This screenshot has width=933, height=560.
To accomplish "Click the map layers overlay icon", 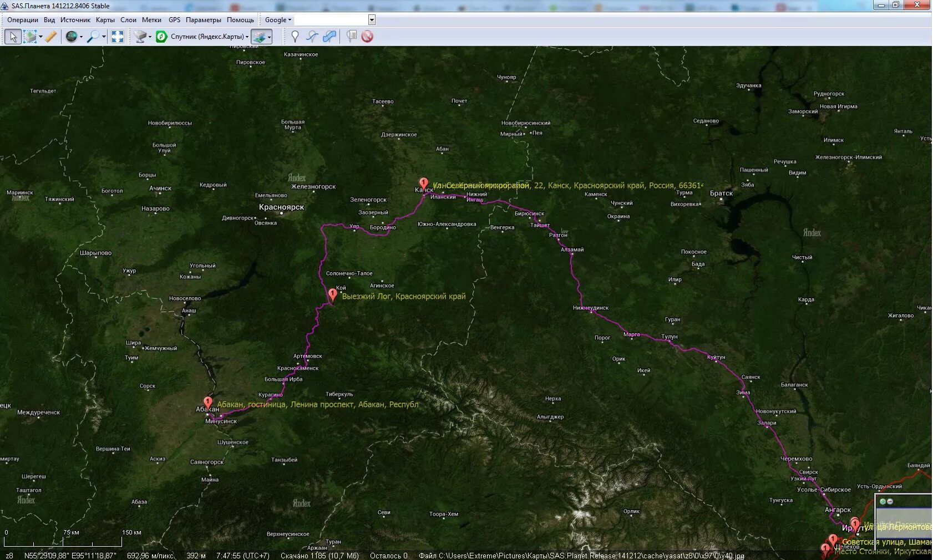I will point(259,37).
